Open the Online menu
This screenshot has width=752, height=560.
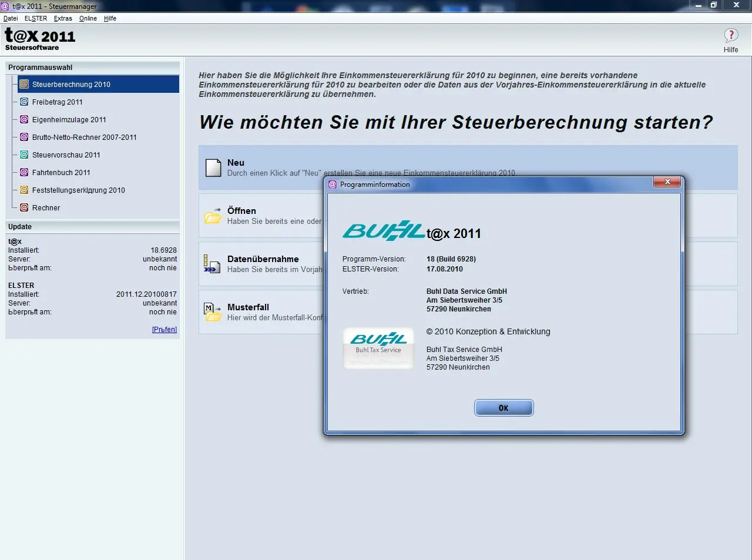pos(88,18)
